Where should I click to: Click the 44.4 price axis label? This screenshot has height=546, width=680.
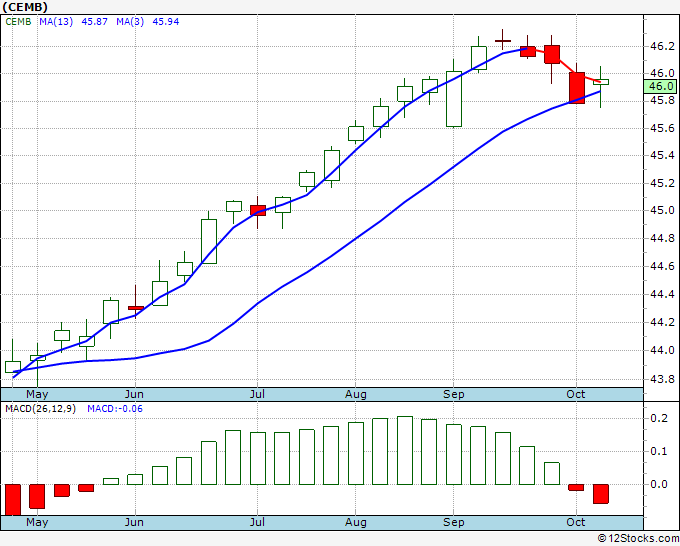click(662, 294)
